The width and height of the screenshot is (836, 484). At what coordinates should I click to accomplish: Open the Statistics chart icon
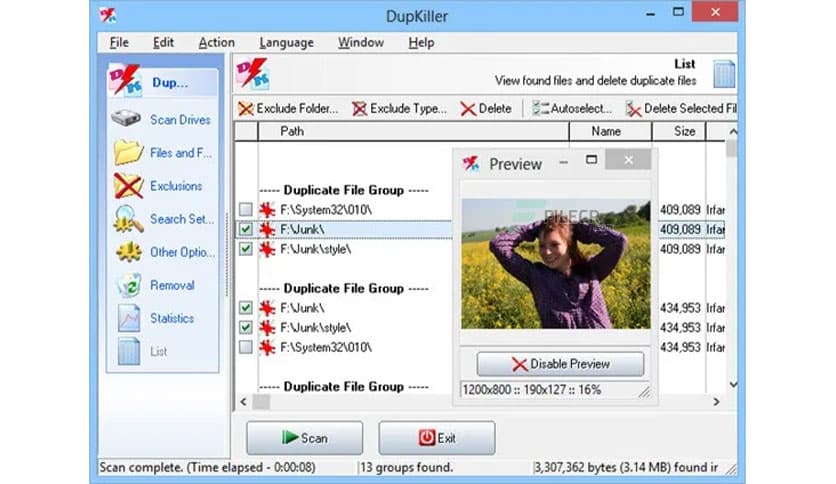[x=128, y=318]
